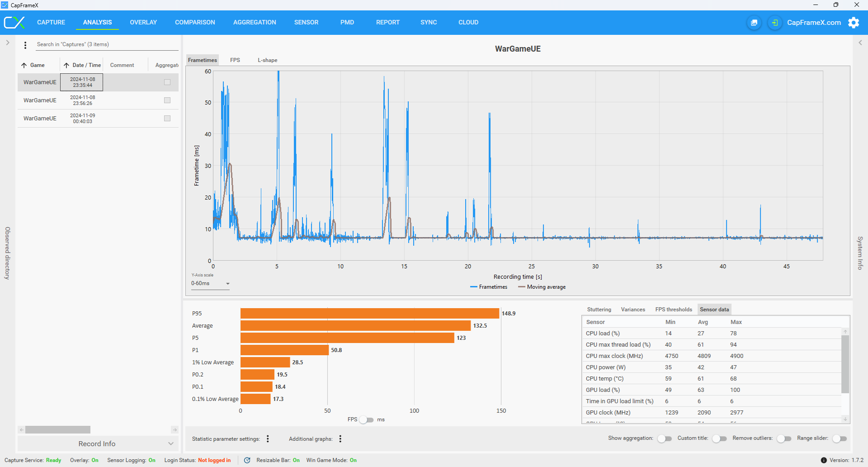Collapse the System Info side panel chevron
The height and width of the screenshot is (467, 868).
[860, 43]
